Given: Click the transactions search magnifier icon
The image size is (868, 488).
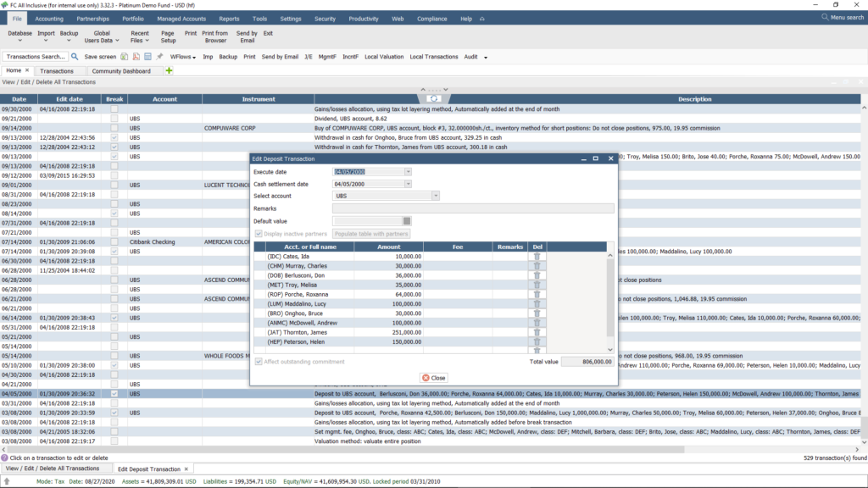Looking at the screenshot, I should pyautogui.click(x=75, y=57).
